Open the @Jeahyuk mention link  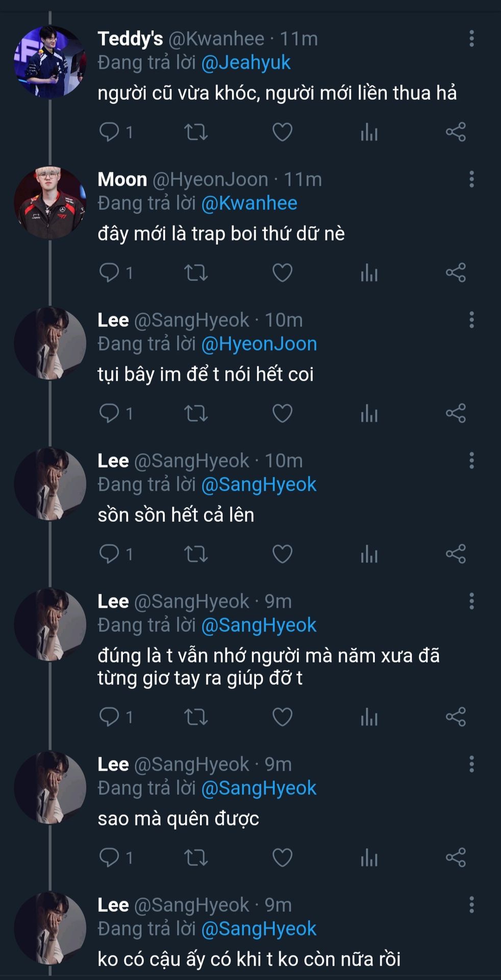click(x=246, y=63)
